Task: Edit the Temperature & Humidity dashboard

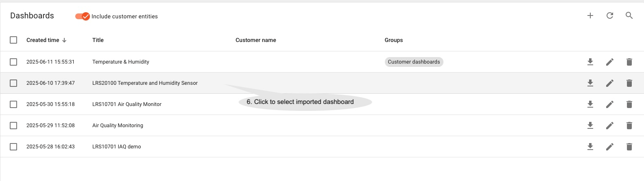Action: [609, 62]
